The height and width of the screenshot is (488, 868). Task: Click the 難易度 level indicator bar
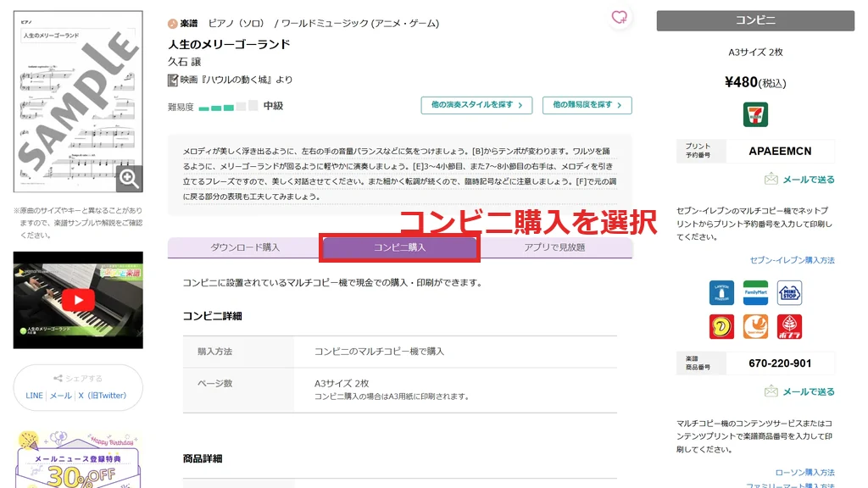tap(228, 106)
